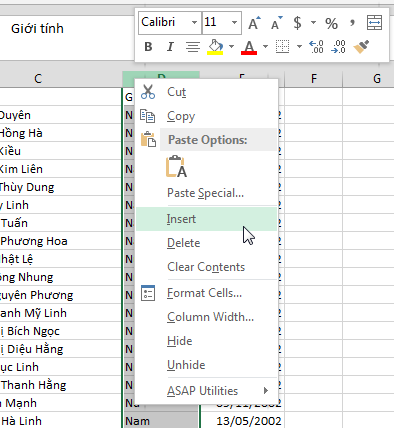This screenshot has width=394, height=428.
Task: Open Paste Special... option
Action: pyautogui.click(x=206, y=193)
